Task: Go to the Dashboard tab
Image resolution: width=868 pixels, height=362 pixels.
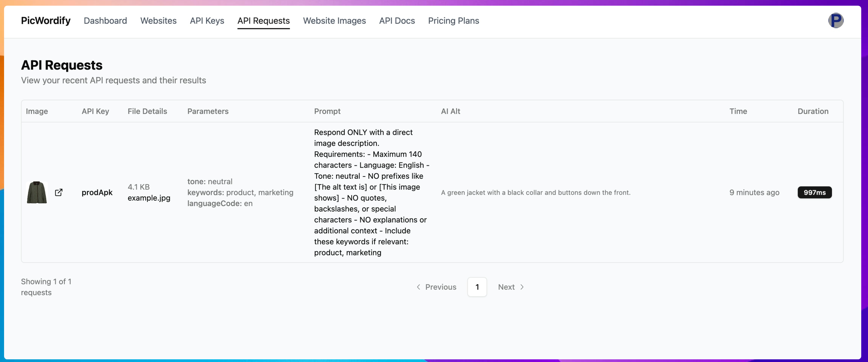Action: pyautogui.click(x=105, y=21)
